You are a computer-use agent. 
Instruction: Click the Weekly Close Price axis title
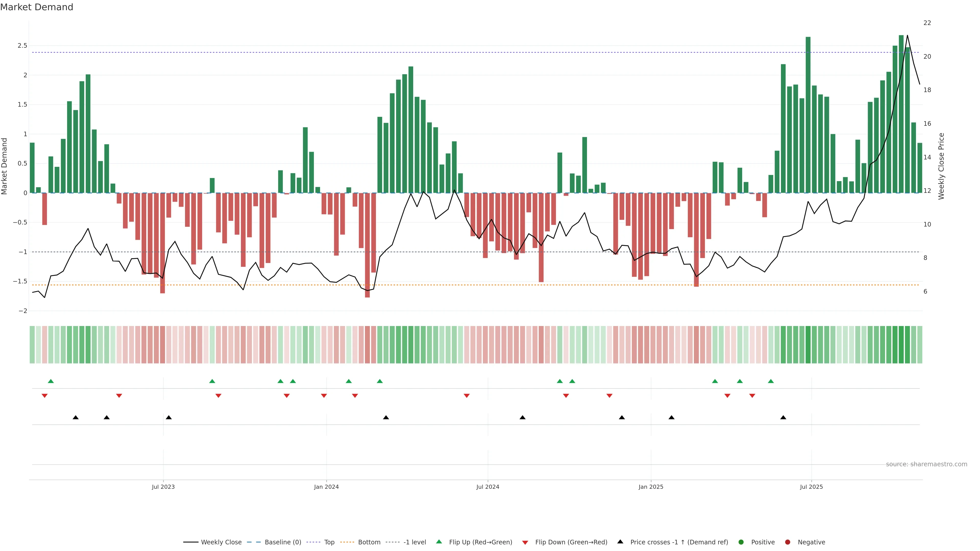pos(941,166)
